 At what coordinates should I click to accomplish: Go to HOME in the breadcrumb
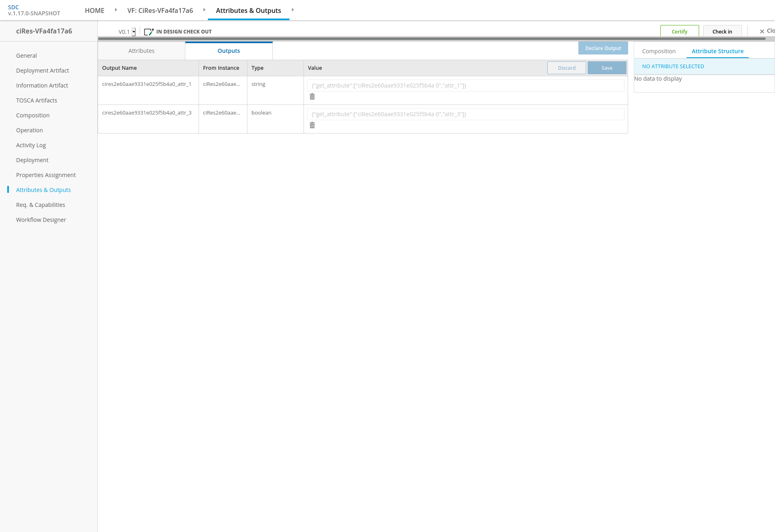point(94,10)
